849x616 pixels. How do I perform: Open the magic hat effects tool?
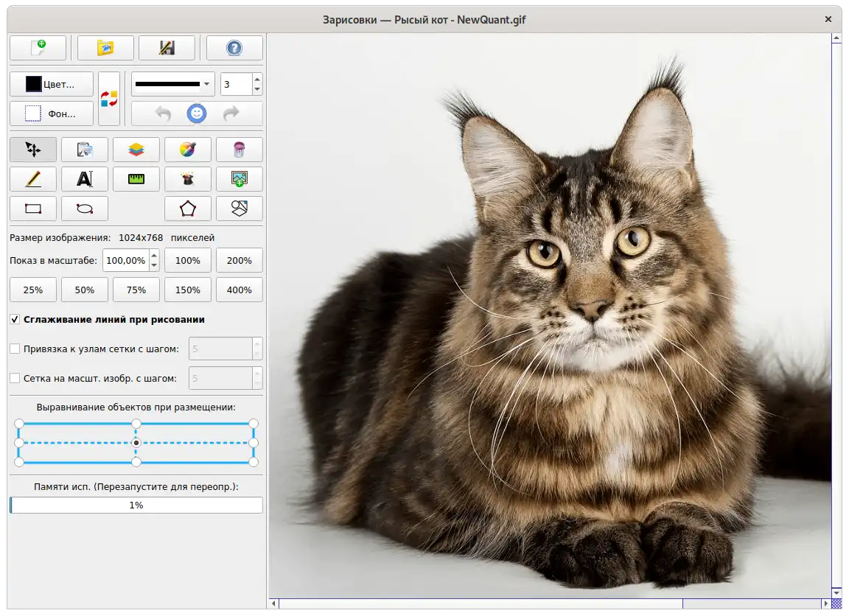coord(187,179)
